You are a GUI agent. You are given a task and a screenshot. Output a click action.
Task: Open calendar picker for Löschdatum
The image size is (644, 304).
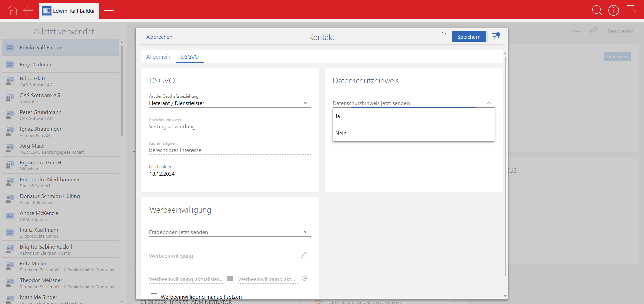pos(304,173)
